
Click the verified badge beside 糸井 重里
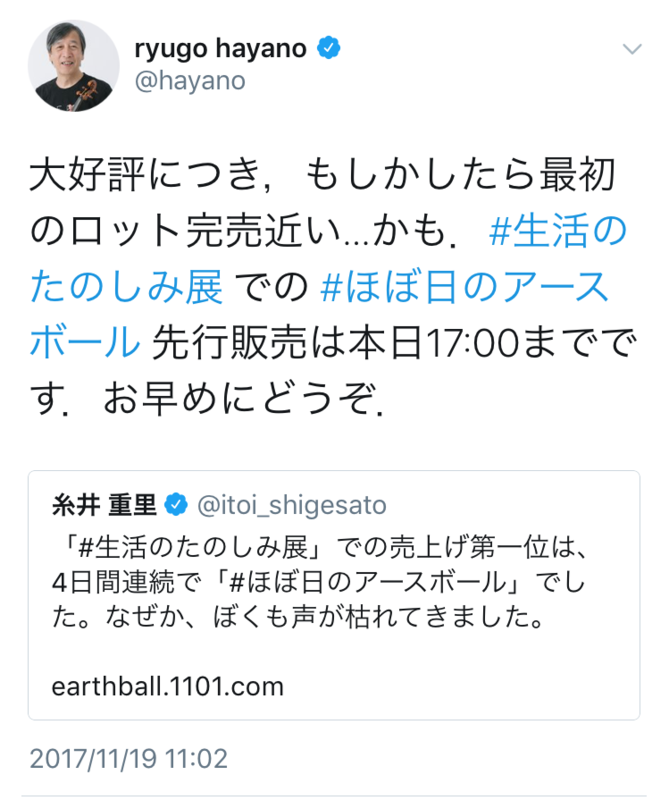coord(176,505)
